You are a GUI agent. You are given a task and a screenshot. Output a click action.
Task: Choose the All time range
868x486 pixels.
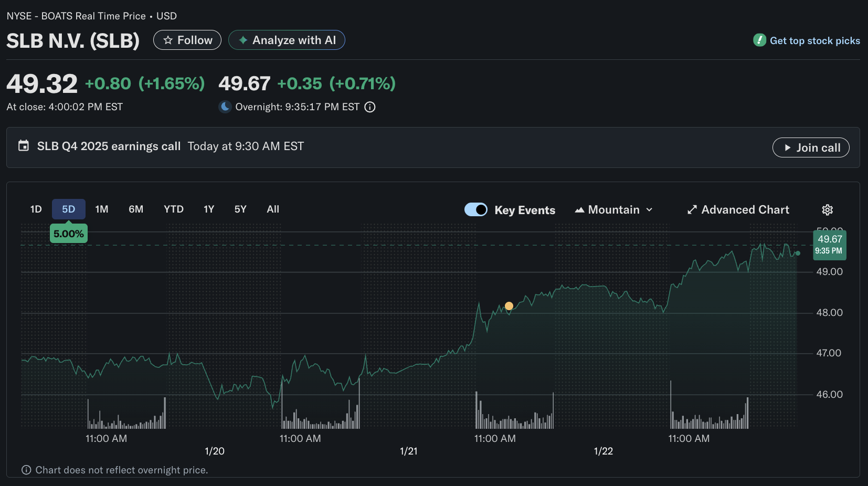coord(273,209)
